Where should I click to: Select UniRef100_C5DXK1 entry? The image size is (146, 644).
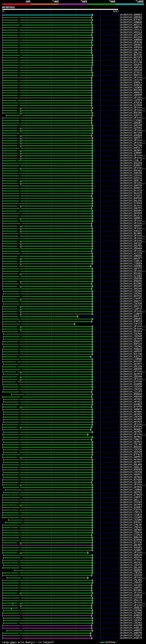coord(131,527)
